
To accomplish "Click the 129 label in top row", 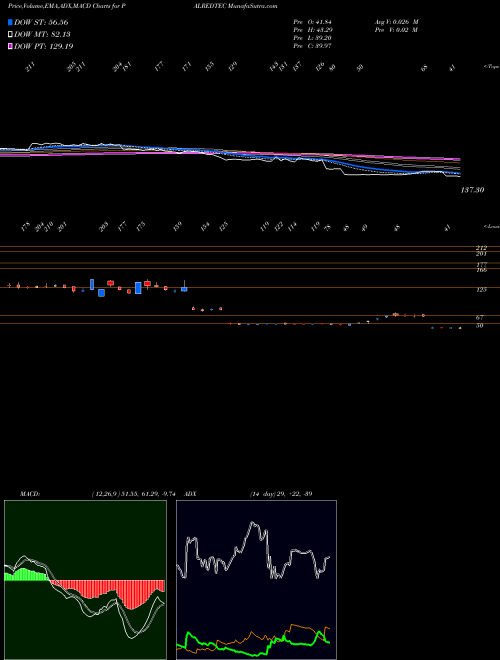I will (x=232, y=66).
